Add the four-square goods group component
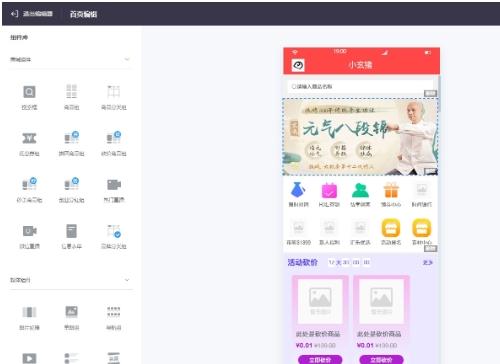The height and width of the screenshot is (364, 500). click(71, 91)
